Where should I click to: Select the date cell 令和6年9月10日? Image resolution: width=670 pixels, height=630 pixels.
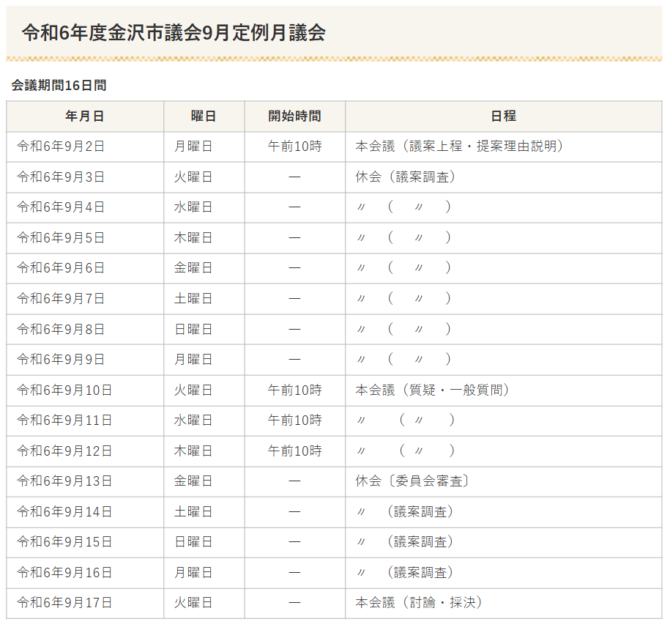pyautogui.click(x=85, y=390)
